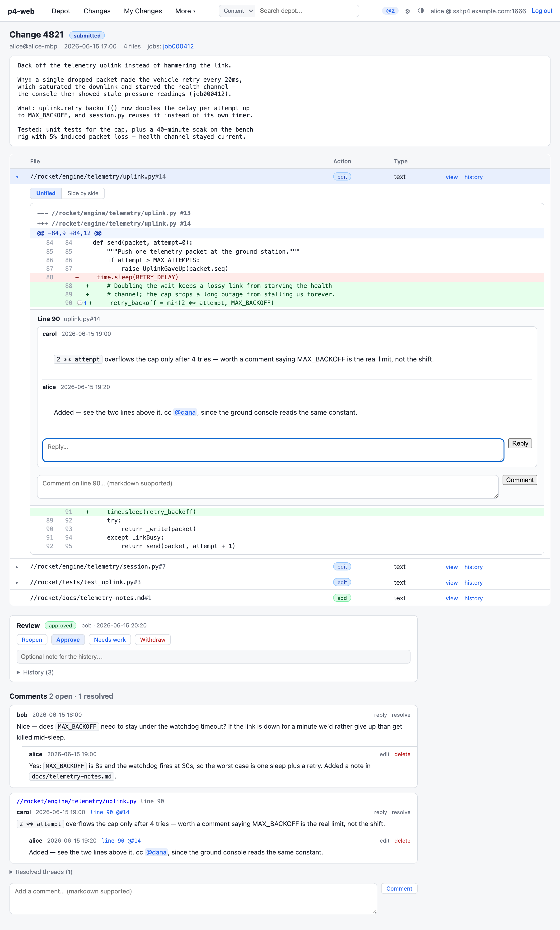Edit alice's 19:20 reply
Image resolution: width=560 pixels, height=930 pixels.
[x=385, y=840]
